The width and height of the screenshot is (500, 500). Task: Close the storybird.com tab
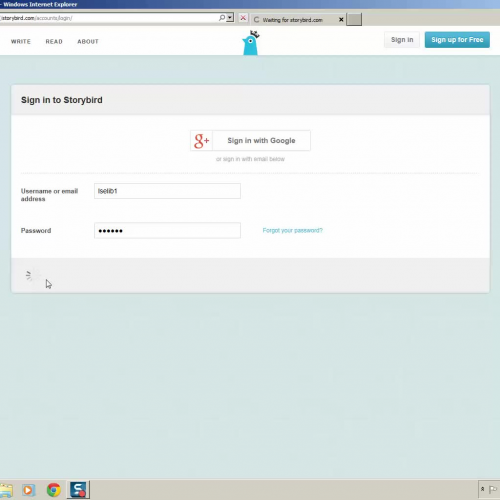[341, 20]
